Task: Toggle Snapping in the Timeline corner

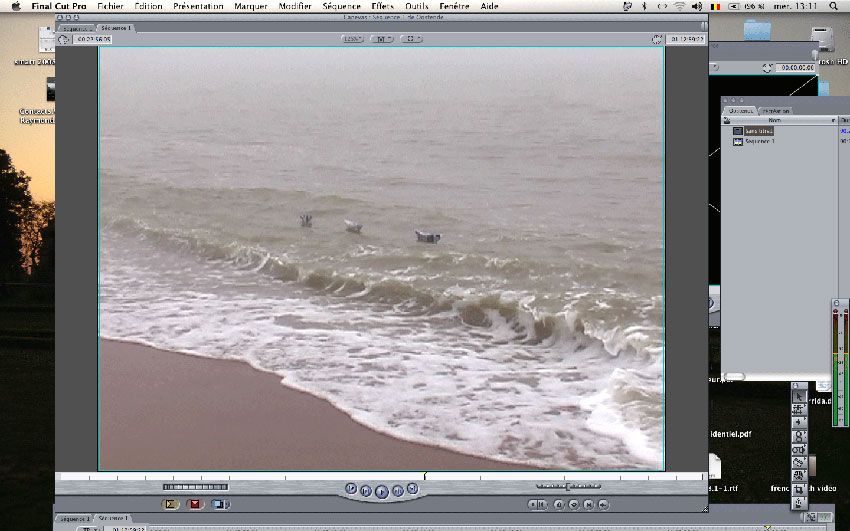Action: (x=825, y=517)
